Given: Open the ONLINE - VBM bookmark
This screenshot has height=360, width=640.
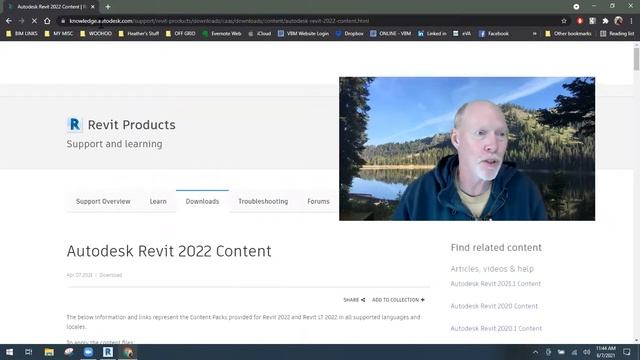Looking at the screenshot, I should coord(391,33).
